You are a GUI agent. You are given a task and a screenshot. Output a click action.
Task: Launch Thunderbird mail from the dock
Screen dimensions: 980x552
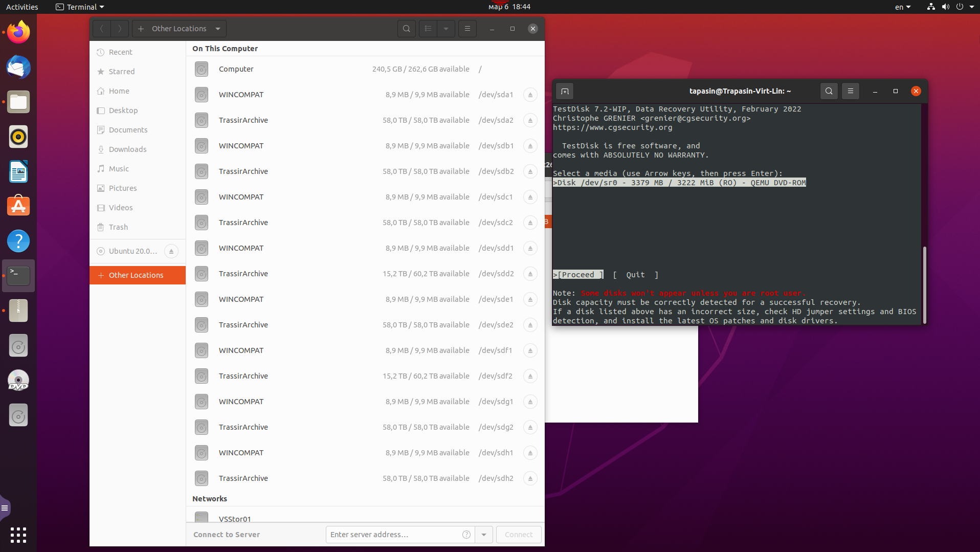[x=18, y=68]
